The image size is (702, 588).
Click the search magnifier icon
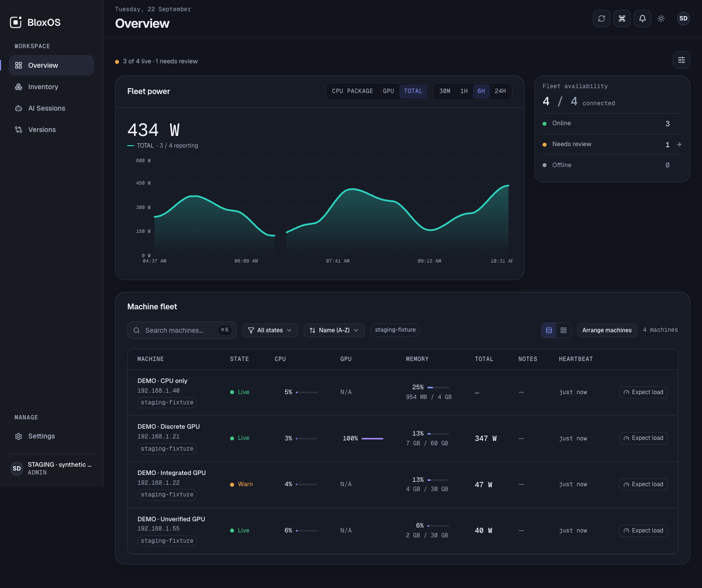[136, 330]
